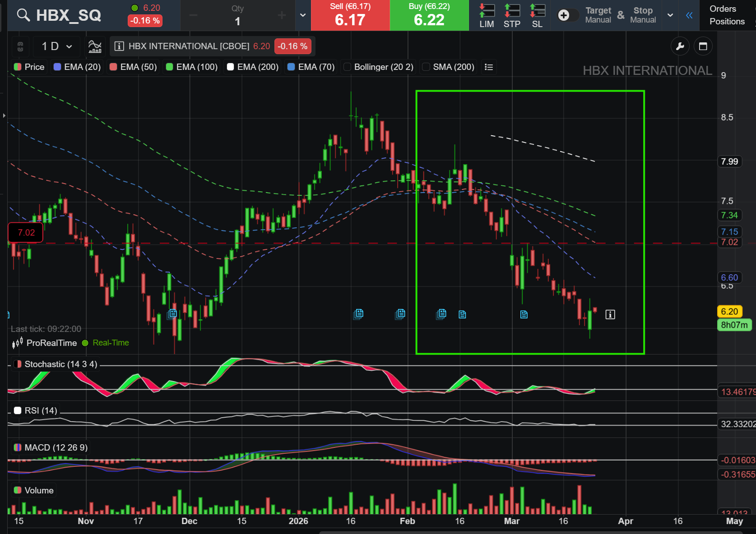This screenshot has width=756, height=534.
Task: Open the indicator list icon after SMA (200)
Action: (x=488, y=67)
